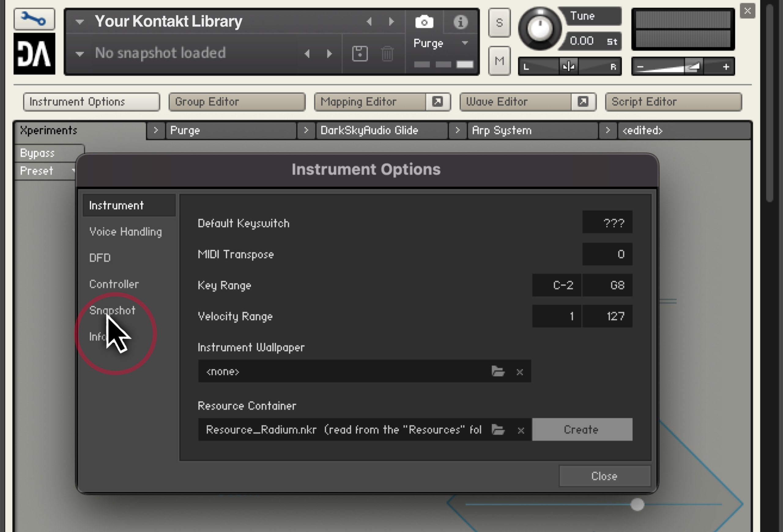Select the Snapshot category
The image size is (783, 532).
(112, 310)
